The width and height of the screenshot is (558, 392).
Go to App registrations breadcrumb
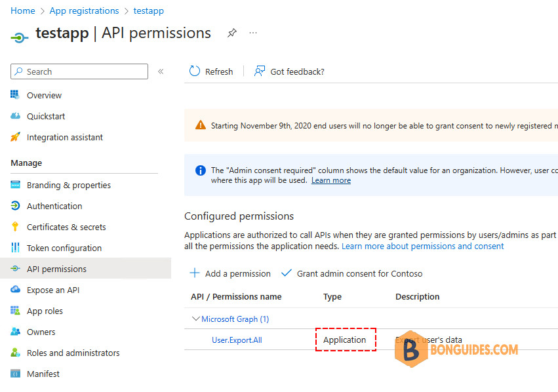tap(84, 11)
